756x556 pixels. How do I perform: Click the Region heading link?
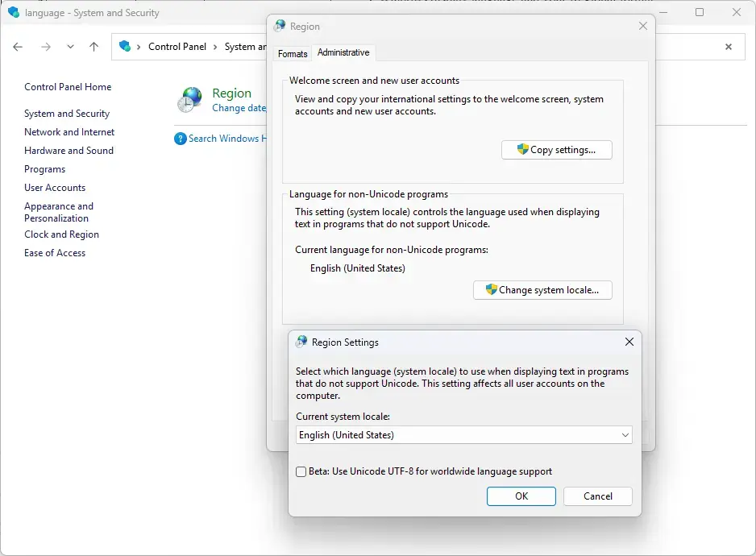(232, 93)
